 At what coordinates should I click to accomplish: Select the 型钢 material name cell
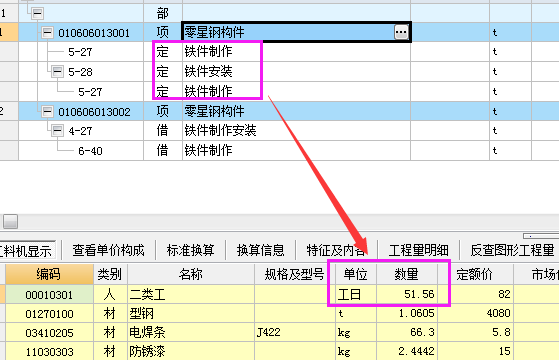click(191, 314)
